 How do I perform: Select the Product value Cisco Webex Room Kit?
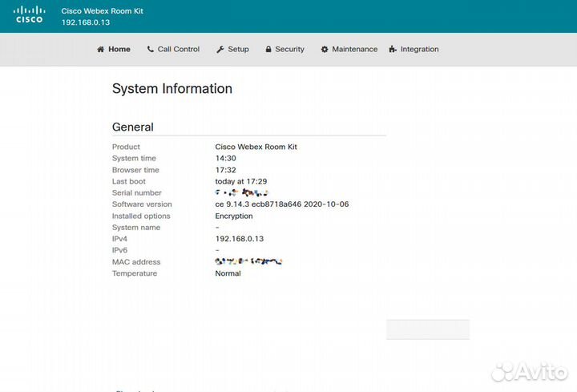256,147
